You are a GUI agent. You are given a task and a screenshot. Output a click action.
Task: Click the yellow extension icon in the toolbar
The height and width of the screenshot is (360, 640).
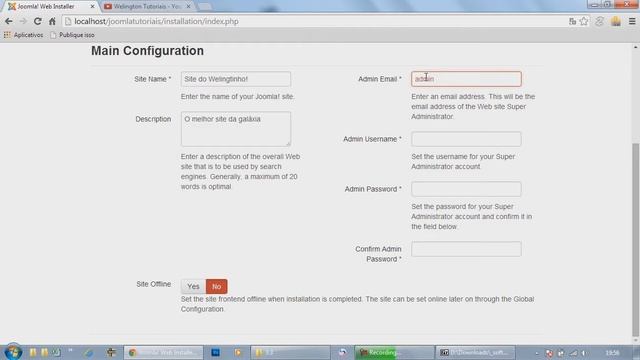click(x=616, y=21)
